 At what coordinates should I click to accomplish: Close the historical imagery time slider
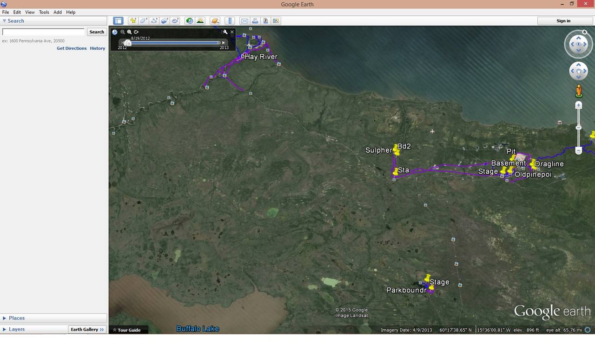click(x=232, y=32)
